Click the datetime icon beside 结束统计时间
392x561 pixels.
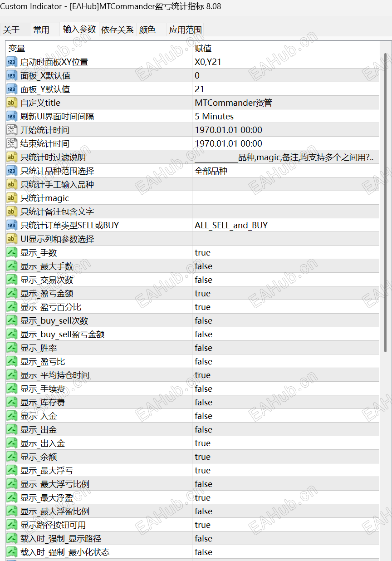[x=12, y=143]
